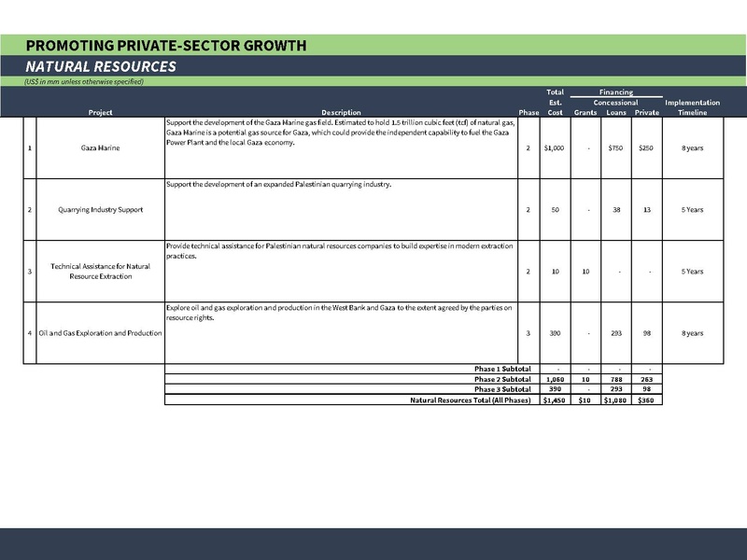Click the 'Financing' group header
This screenshot has width=747, height=560.
(615, 92)
